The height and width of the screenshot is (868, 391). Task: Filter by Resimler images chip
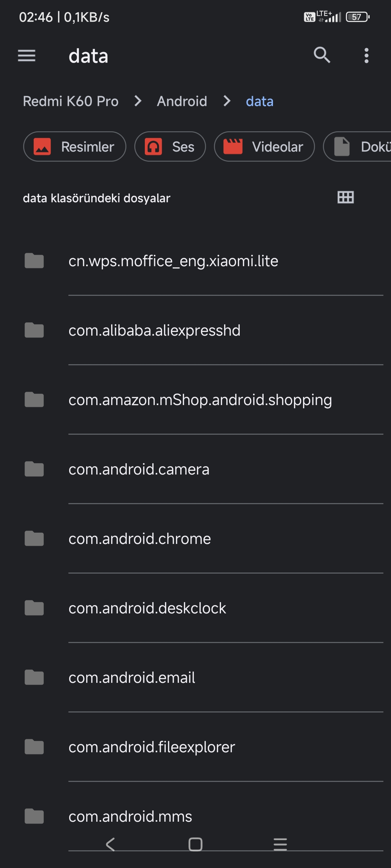coord(75,147)
